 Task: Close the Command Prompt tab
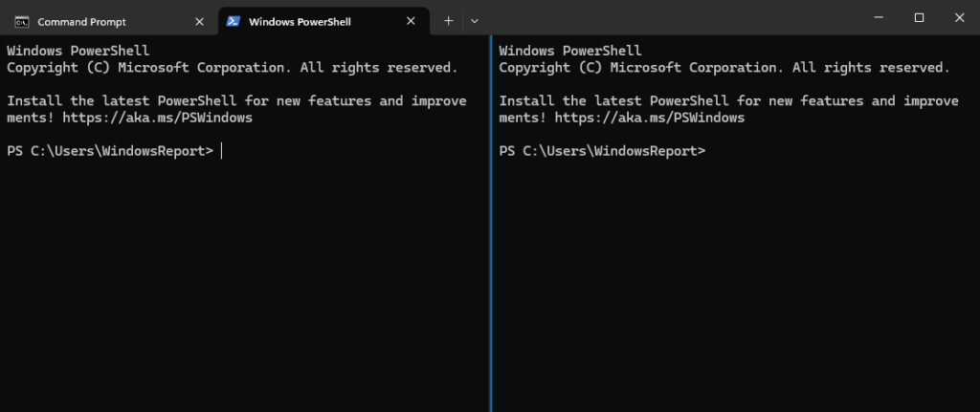(199, 21)
